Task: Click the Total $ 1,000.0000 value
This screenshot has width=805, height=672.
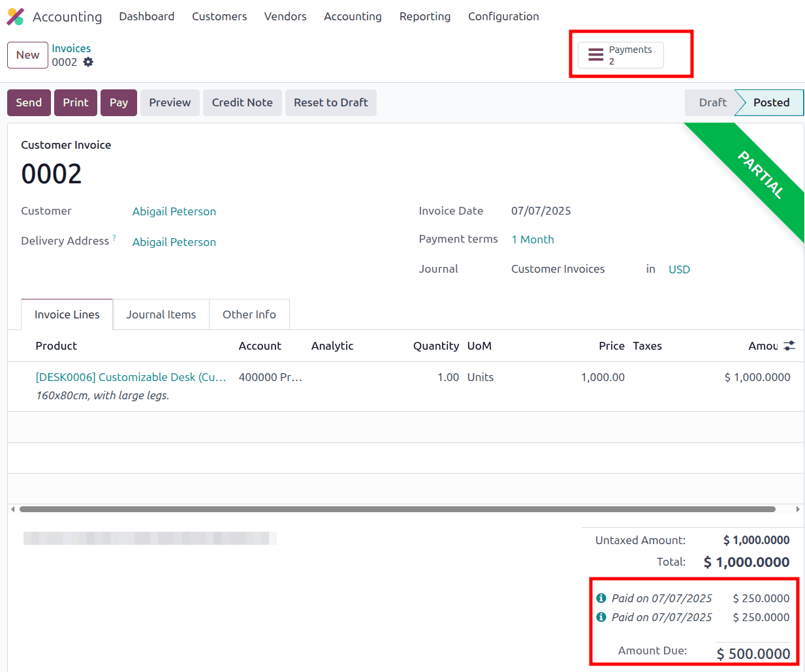Action: coord(746,562)
